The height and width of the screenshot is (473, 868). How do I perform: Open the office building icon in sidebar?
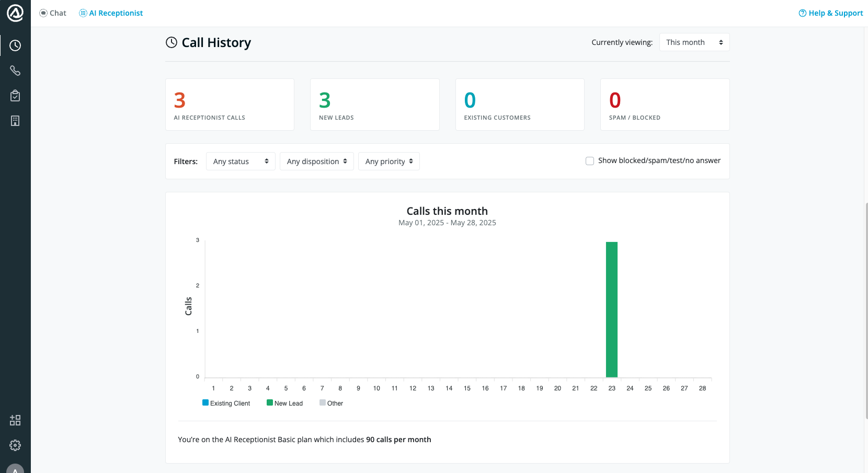[x=15, y=121]
